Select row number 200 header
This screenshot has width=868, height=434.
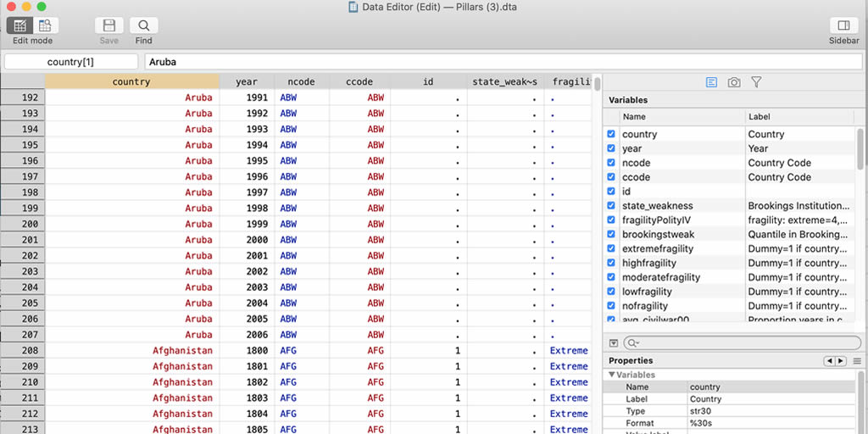tap(23, 224)
